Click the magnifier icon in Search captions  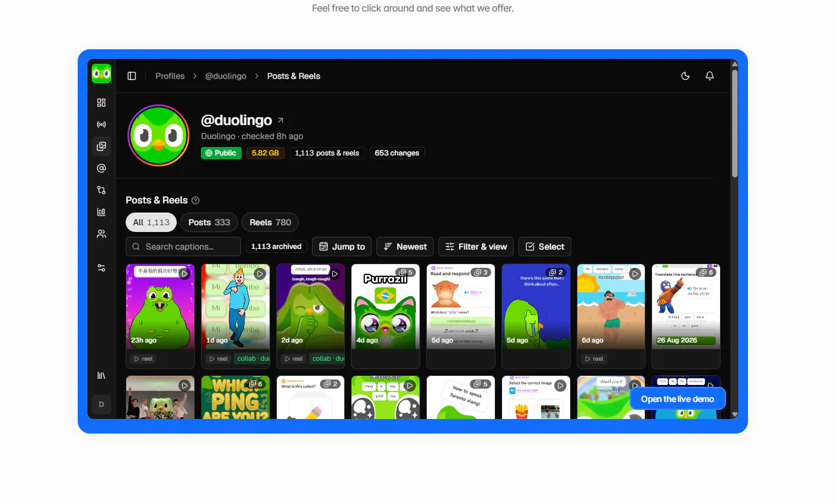(x=137, y=247)
